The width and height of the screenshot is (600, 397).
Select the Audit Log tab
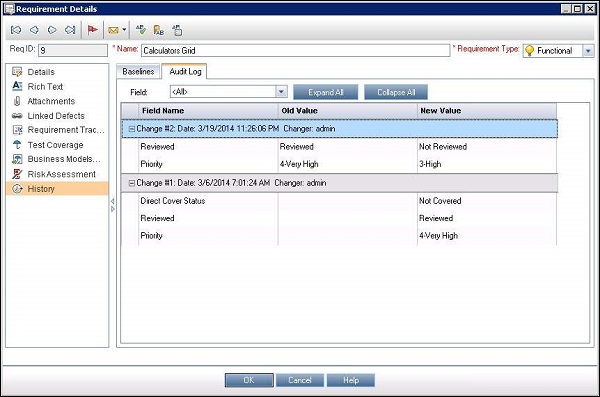(x=185, y=72)
